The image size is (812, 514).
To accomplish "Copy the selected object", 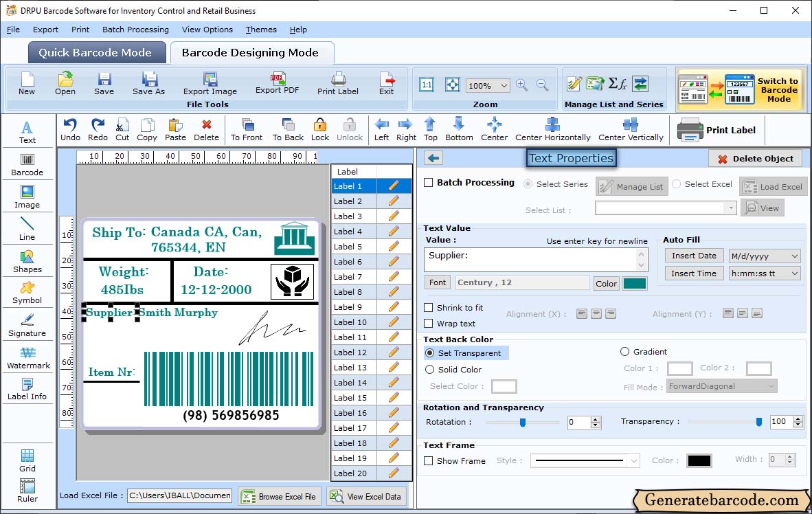I will (147, 130).
